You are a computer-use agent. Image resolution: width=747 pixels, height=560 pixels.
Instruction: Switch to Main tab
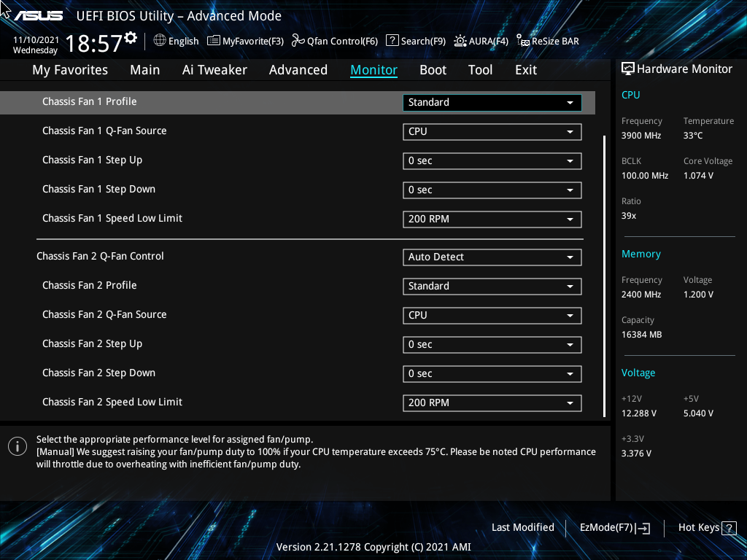click(145, 70)
